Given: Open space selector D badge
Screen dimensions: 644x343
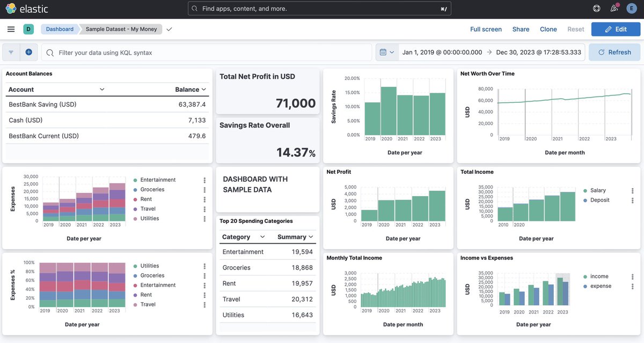Looking at the screenshot, I should pyautogui.click(x=28, y=29).
